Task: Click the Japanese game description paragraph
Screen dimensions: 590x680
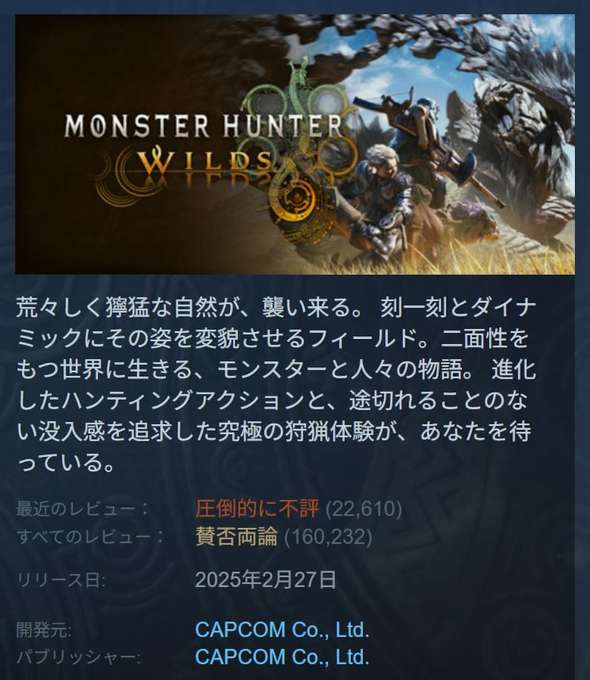Action: pos(276,385)
